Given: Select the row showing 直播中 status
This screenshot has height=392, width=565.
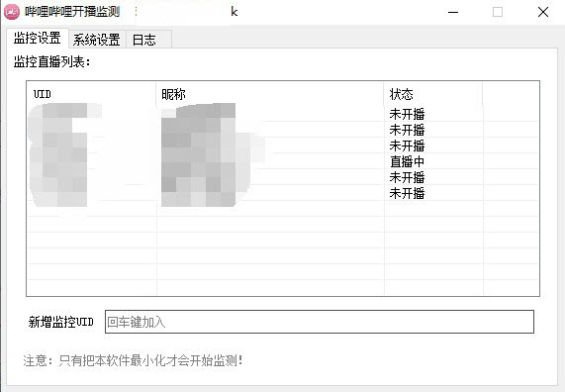Looking at the screenshot, I should tap(283, 161).
